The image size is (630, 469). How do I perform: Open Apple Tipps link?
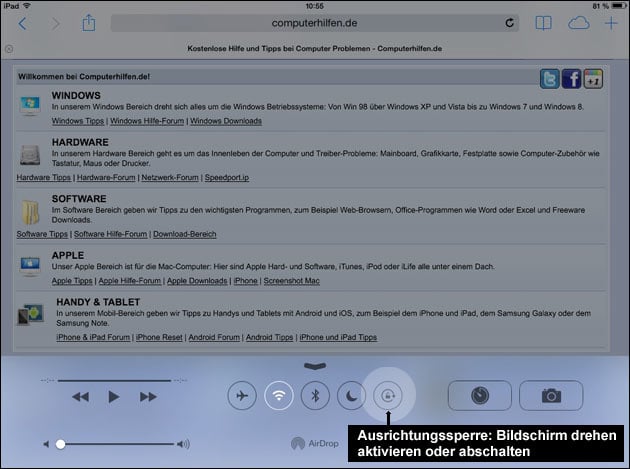72,281
